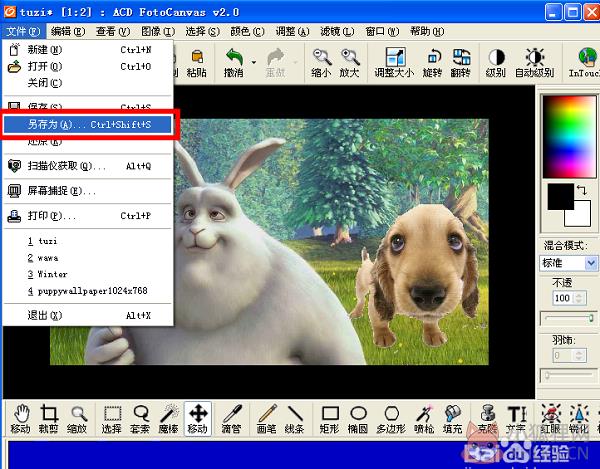Select the Rectangle (矩形) shape tool
This screenshot has height=469, width=600.
click(x=330, y=419)
